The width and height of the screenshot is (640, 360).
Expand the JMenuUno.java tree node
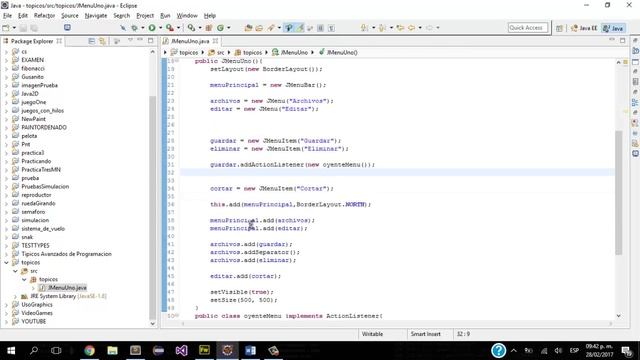[x=33, y=288]
